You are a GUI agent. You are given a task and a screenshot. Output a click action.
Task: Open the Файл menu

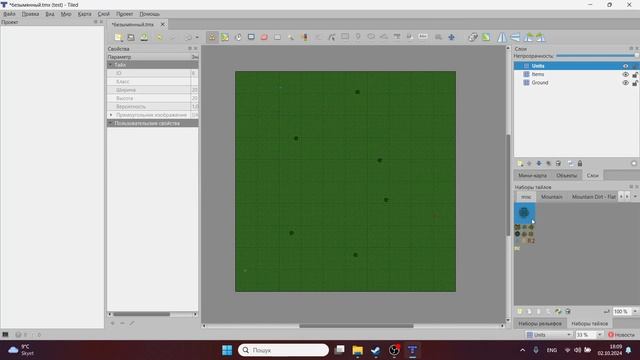pos(9,14)
